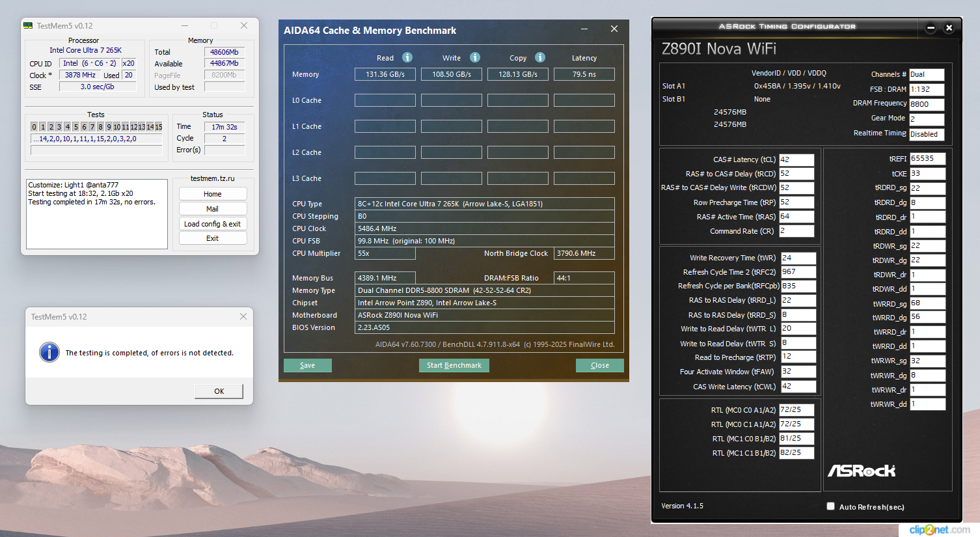This screenshot has height=537, width=980.
Task: Click test number 0 box in TestMem5
Action: (x=34, y=127)
